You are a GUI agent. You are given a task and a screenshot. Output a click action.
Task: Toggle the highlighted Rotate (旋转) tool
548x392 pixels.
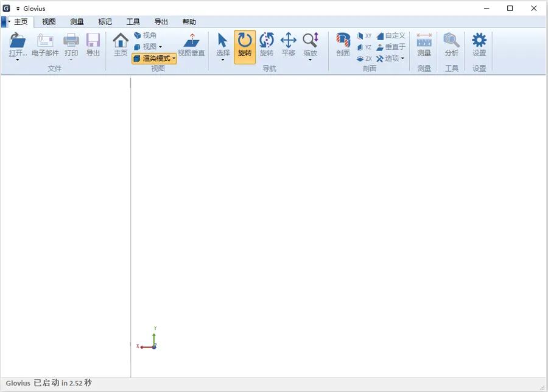245,46
